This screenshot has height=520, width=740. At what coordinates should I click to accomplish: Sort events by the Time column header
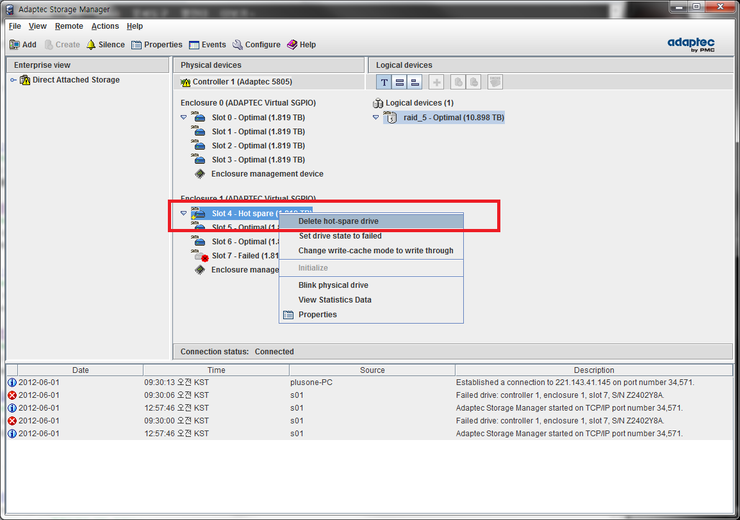(216, 370)
